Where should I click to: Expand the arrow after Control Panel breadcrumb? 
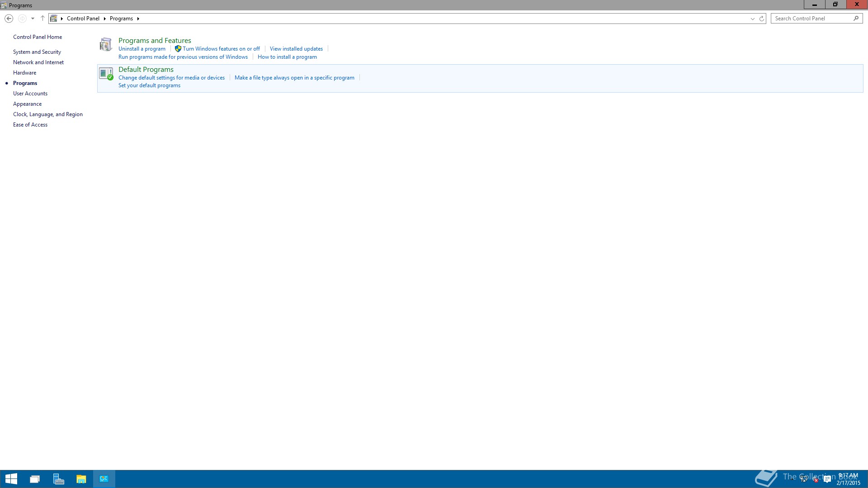point(104,19)
